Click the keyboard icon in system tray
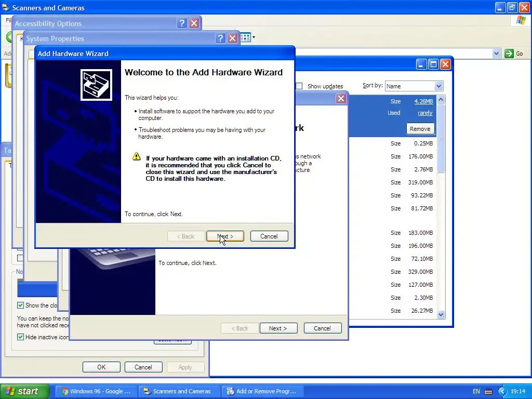Viewport: 532px width, 399px height. 488,392
